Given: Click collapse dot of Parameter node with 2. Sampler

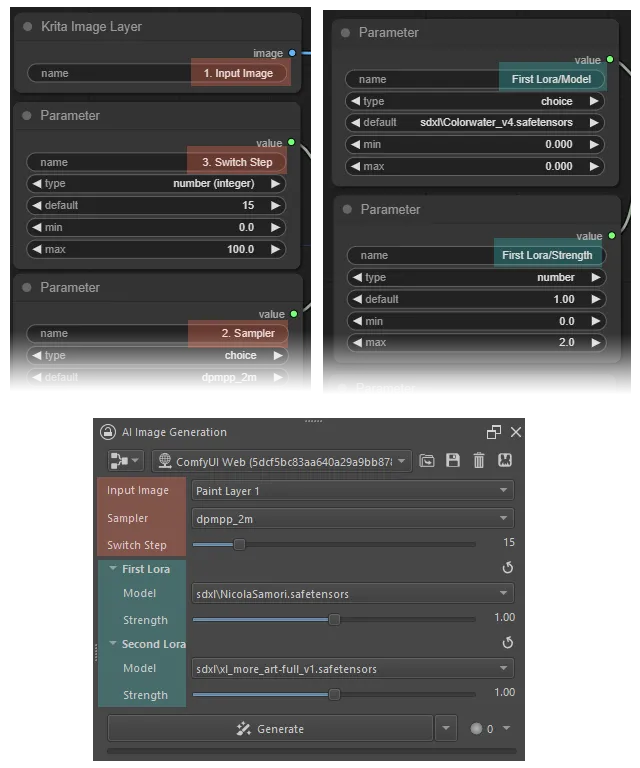Looking at the screenshot, I should (27, 288).
